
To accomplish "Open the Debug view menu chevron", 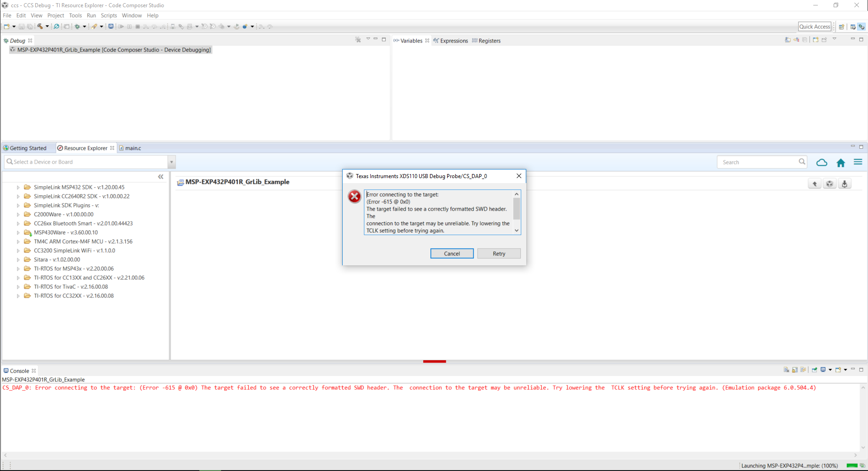I will click(368, 39).
